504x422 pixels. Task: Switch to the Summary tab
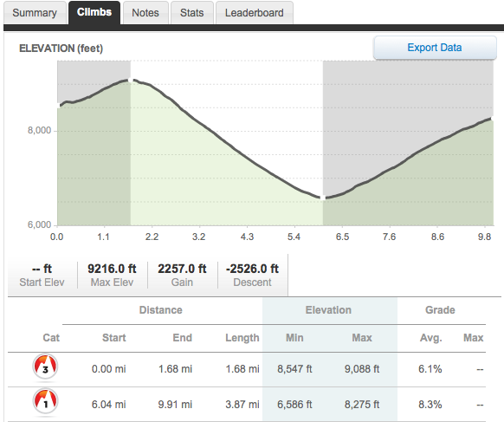tap(35, 13)
